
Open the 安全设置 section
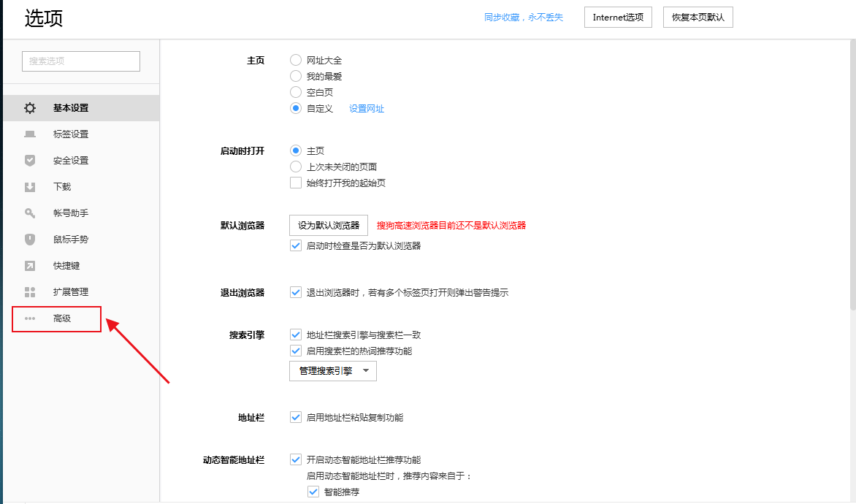coord(81,161)
